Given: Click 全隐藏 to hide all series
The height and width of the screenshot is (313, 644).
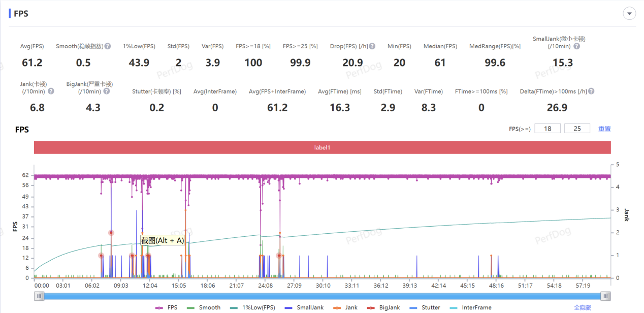Looking at the screenshot, I should click(582, 307).
